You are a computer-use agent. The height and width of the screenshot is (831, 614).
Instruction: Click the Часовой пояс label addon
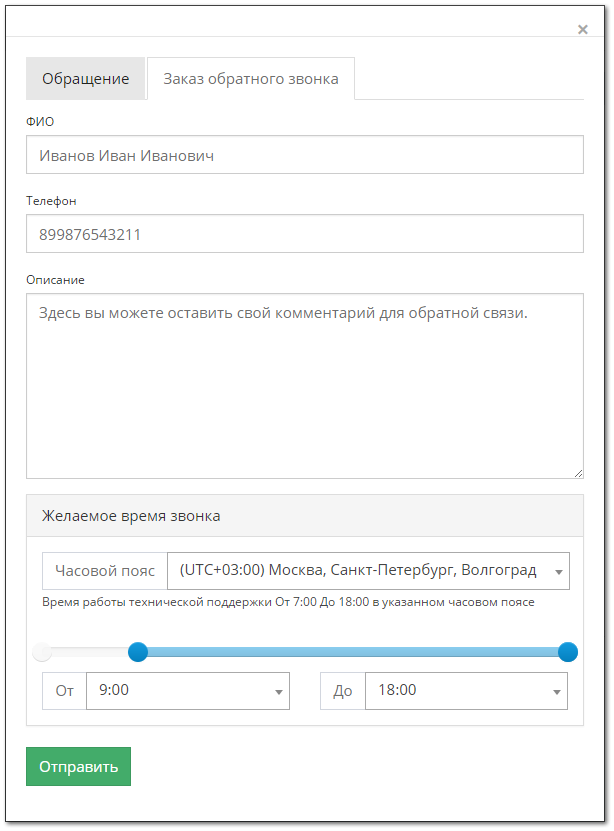click(x=105, y=571)
